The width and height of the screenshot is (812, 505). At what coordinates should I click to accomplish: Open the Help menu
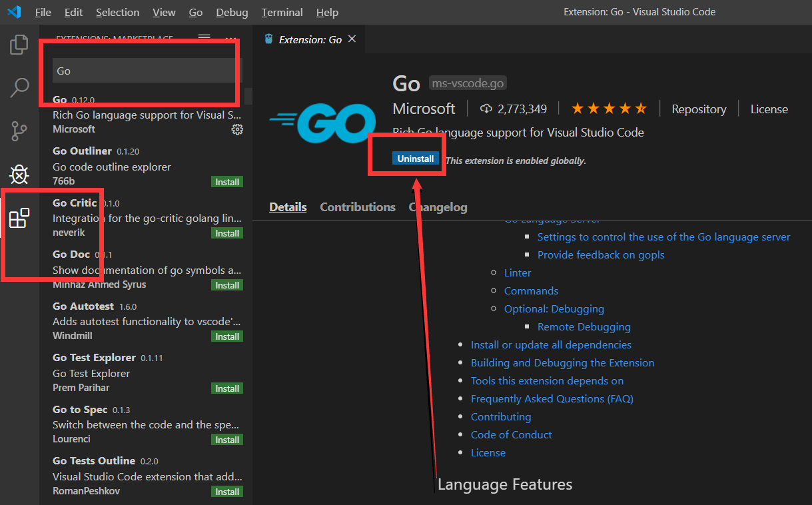point(327,12)
